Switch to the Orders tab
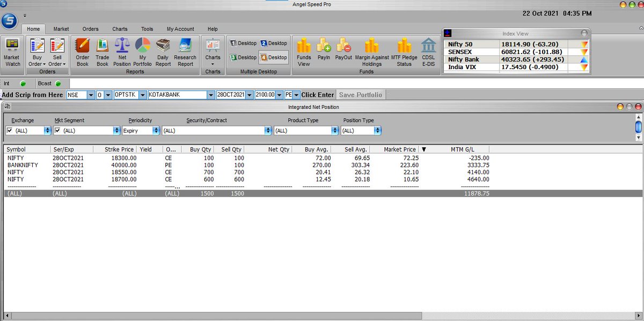This screenshot has height=321, width=644. click(90, 29)
